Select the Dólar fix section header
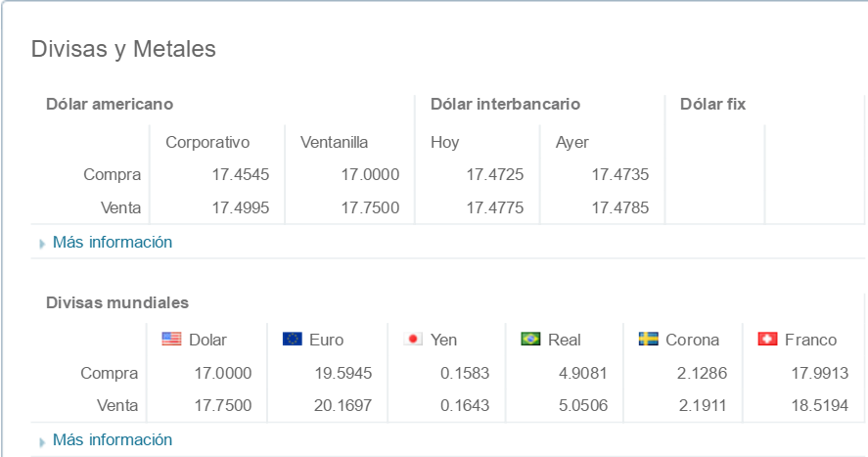The width and height of the screenshot is (868, 457). [712, 104]
